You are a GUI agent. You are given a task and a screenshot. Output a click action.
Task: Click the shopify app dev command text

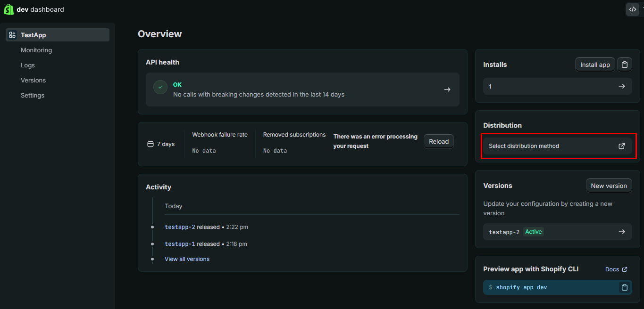tap(521, 287)
